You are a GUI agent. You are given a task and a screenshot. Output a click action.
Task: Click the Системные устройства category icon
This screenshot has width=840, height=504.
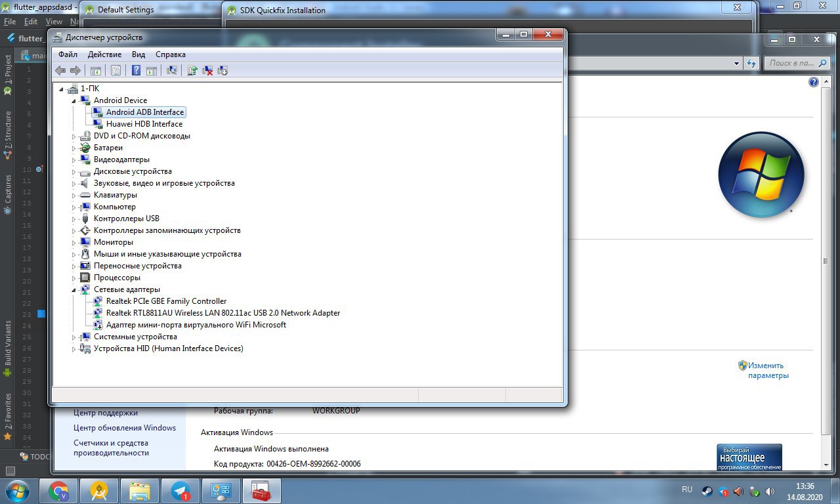coord(85,337)
